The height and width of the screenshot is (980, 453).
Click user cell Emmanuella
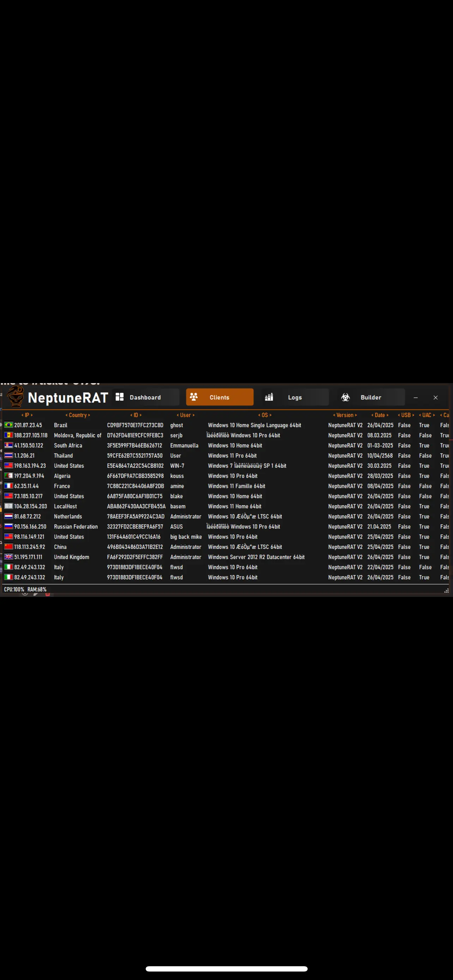tap(184, 446)
